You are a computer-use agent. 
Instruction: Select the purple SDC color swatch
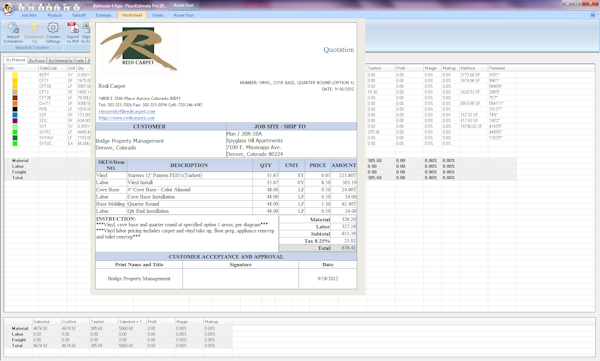point(15,121)
